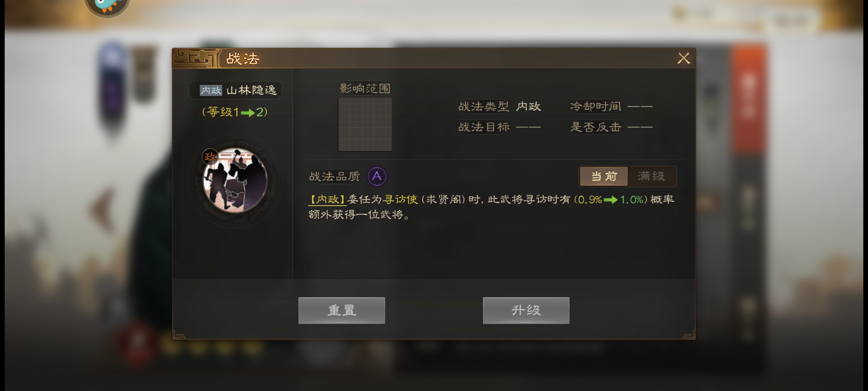This screenshot has width=868, height=391.
Task: Tap the green arrow between 0.9% and 1.0%
Action: pos(610,200)
